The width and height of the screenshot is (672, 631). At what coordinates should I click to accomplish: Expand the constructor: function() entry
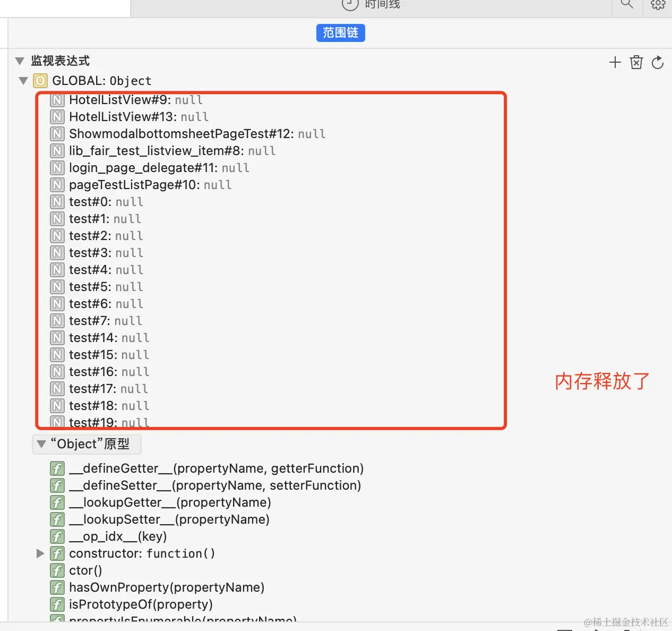click(40, 553)
